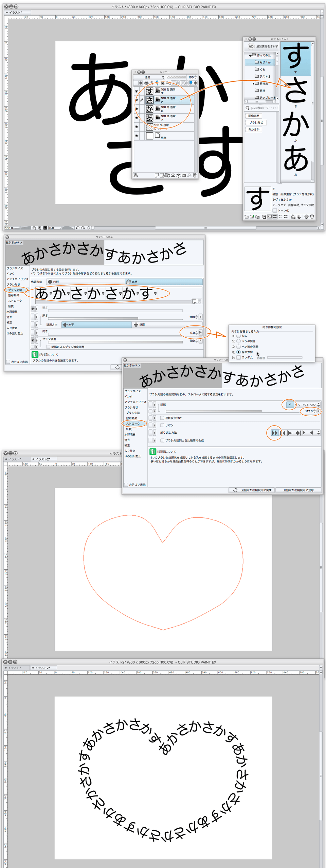
Task: Tick the トーン化 checkbox in Material panel
Action: (274, 210)
